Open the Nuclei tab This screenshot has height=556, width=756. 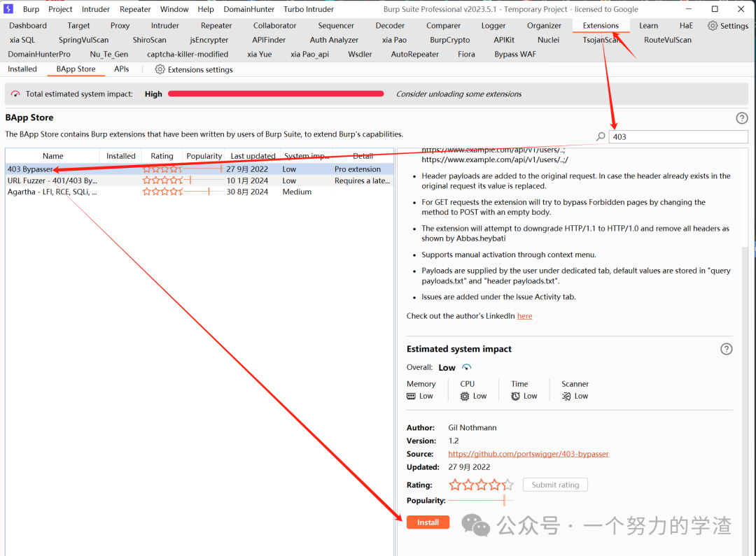(x=548, y=40)
